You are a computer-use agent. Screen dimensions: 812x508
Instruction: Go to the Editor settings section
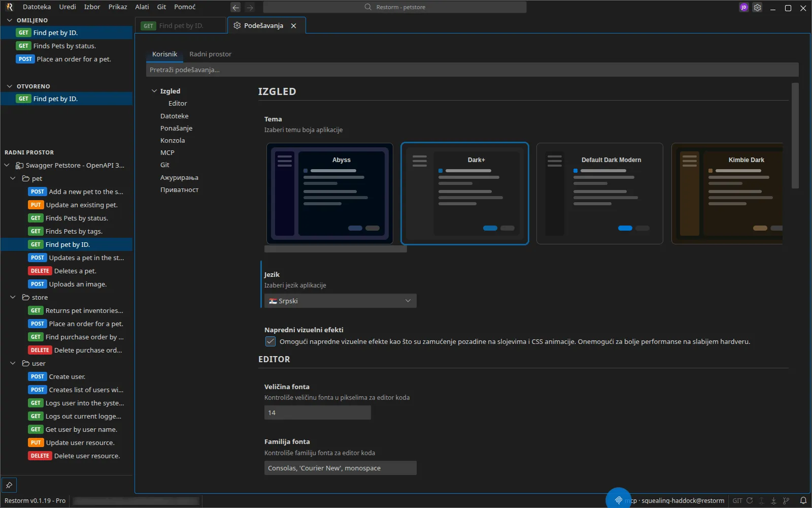pyautogui.click(x=178, y=103)
